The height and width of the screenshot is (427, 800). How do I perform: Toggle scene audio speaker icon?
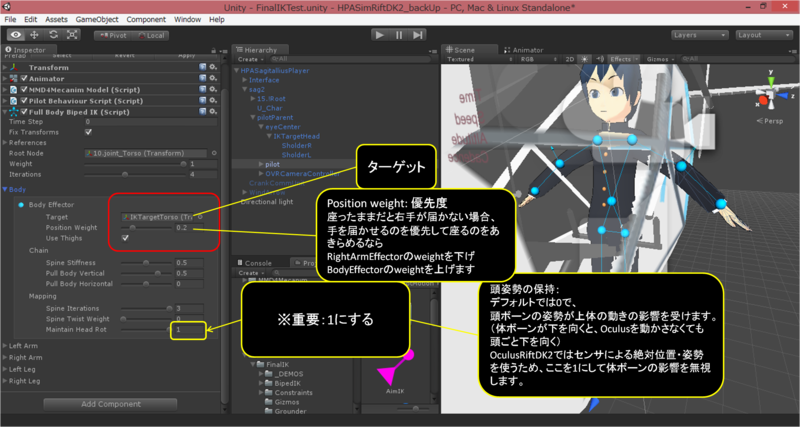point(600,59)
